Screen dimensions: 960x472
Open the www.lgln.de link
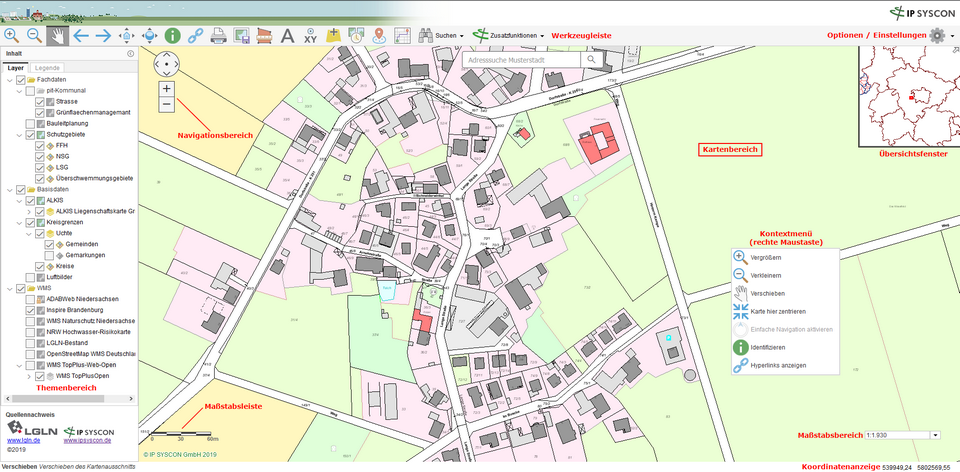pyautogui.click(x=23, y=440)
